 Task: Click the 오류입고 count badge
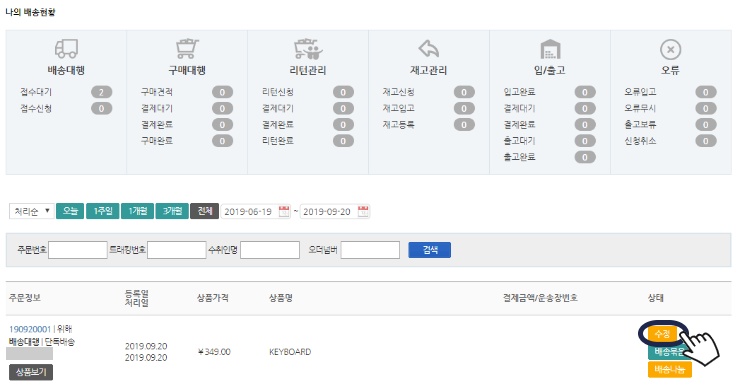pos(706,92)
